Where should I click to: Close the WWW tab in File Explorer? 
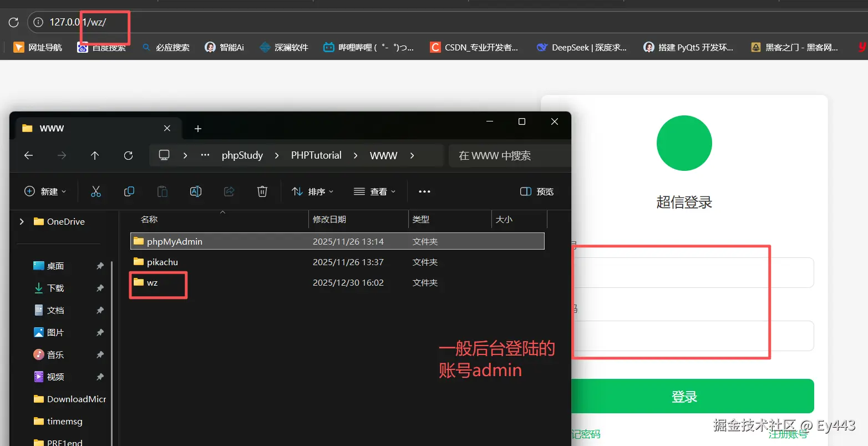pyautogui.click(x=167, y=128)
